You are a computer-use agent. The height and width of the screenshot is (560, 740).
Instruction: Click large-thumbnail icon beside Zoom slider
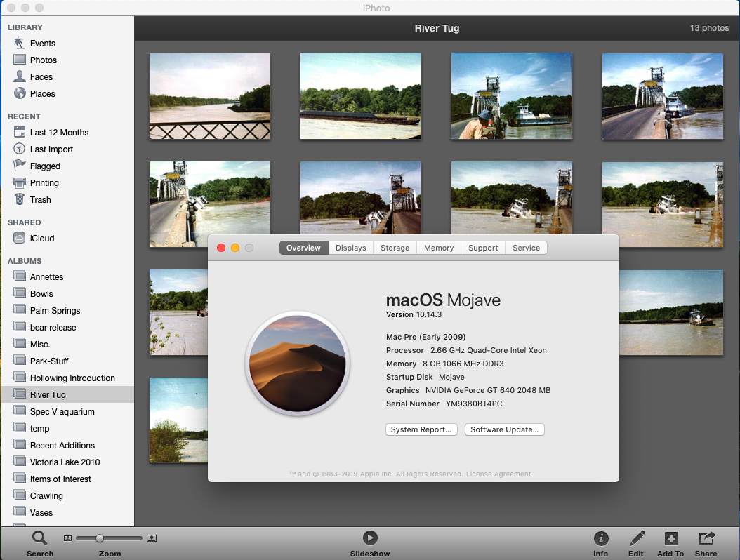pyautogui.click(x=152, y=538)
